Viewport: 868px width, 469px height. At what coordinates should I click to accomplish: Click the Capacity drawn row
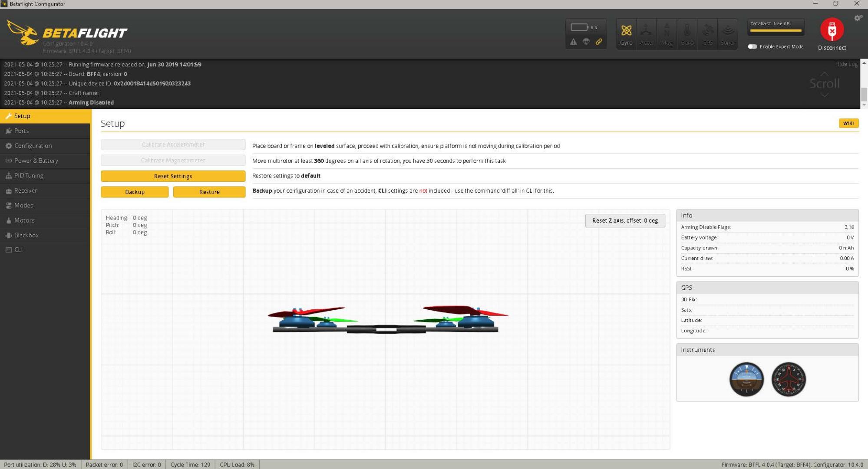pos(767,248)
